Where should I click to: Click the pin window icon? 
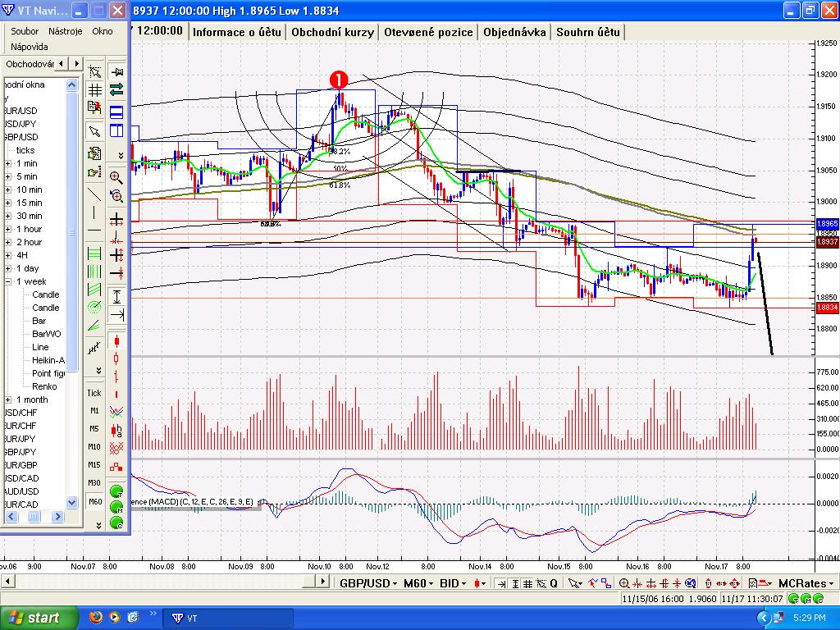(x=116, y=72)
